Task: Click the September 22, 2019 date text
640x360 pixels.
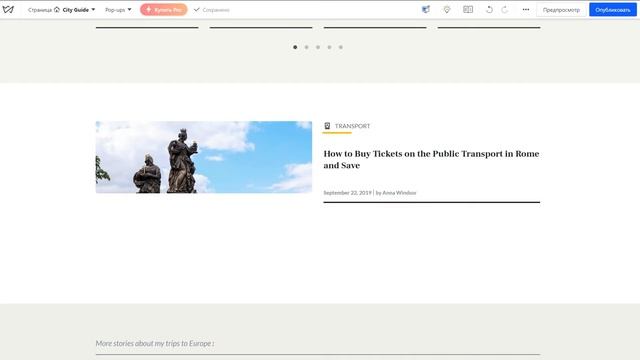Action: tap(347, 193)
